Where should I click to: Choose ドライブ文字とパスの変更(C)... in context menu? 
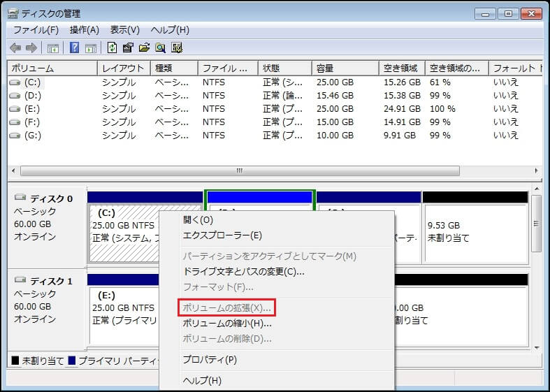(243, 271)
